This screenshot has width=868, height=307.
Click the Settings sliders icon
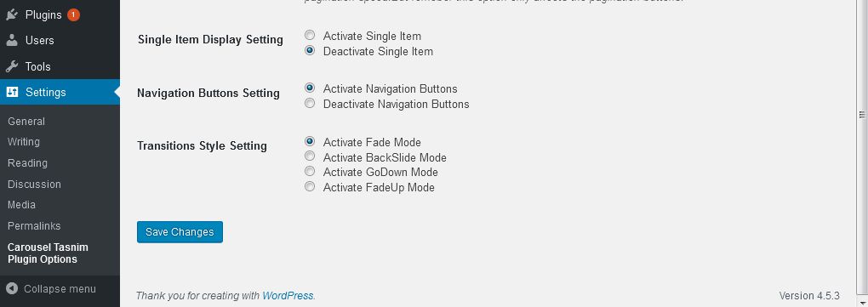pyautogui.click(x=12, y=92)
